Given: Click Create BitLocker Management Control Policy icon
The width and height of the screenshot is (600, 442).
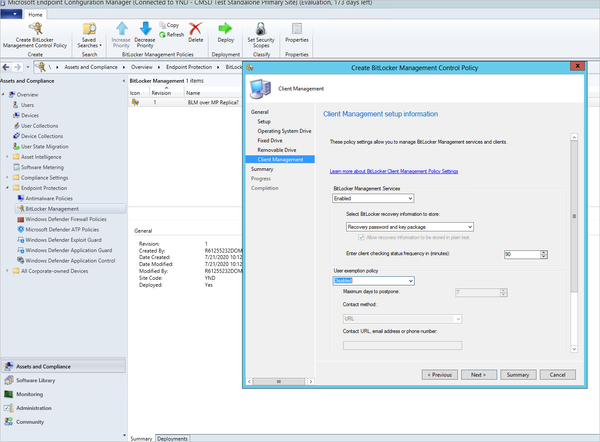Looking at the screenshot, I should tap(36, 29).
